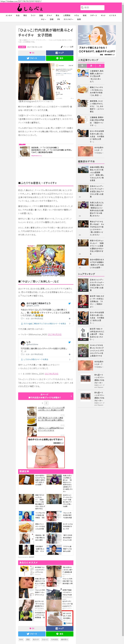Open the エンタメ menu item

pos(9,15)
